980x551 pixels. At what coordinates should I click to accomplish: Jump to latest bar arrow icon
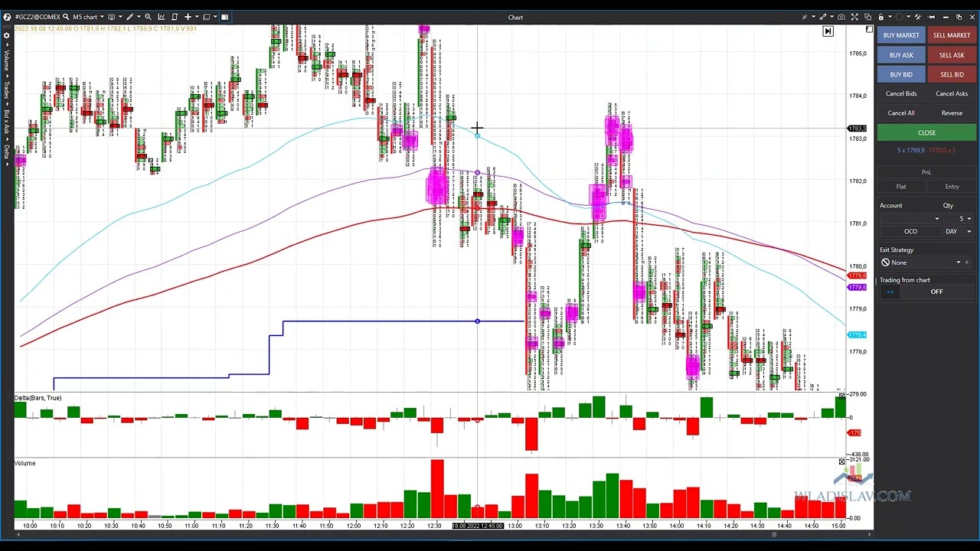pos(828,31)
